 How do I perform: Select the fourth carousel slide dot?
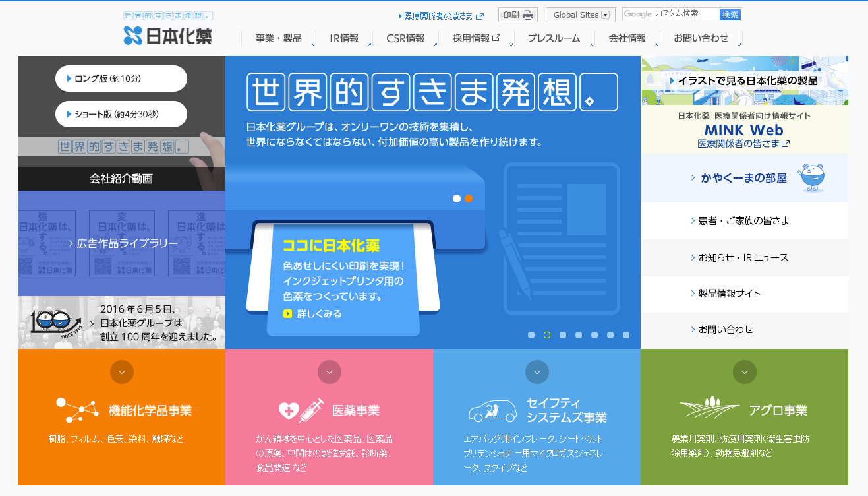(x=579, y=335)
